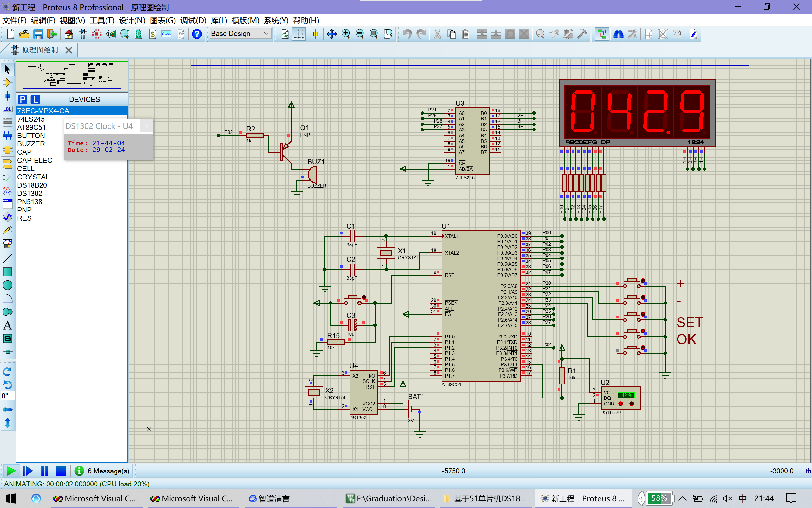
Task: Open the notification center icon
Action: pyautogui.click(x=791, y=498)
